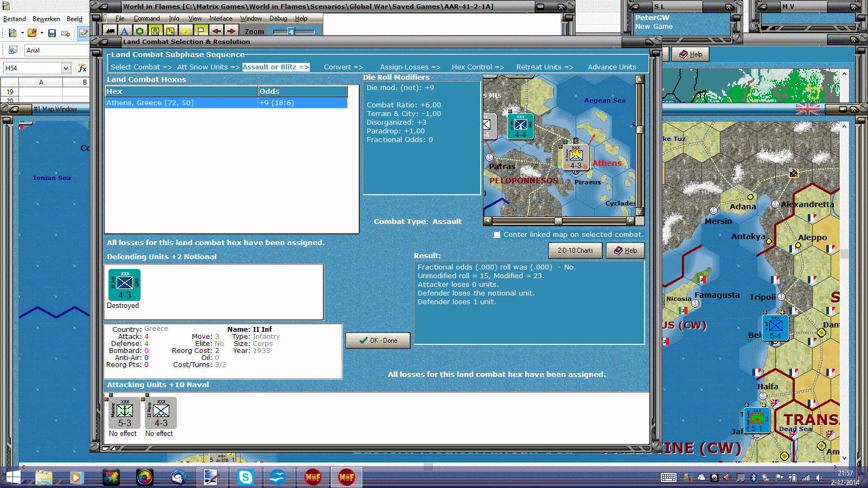Click the white flag toolbar icon
The width and height of the screenshot is (868, 488).
(201, 31)
